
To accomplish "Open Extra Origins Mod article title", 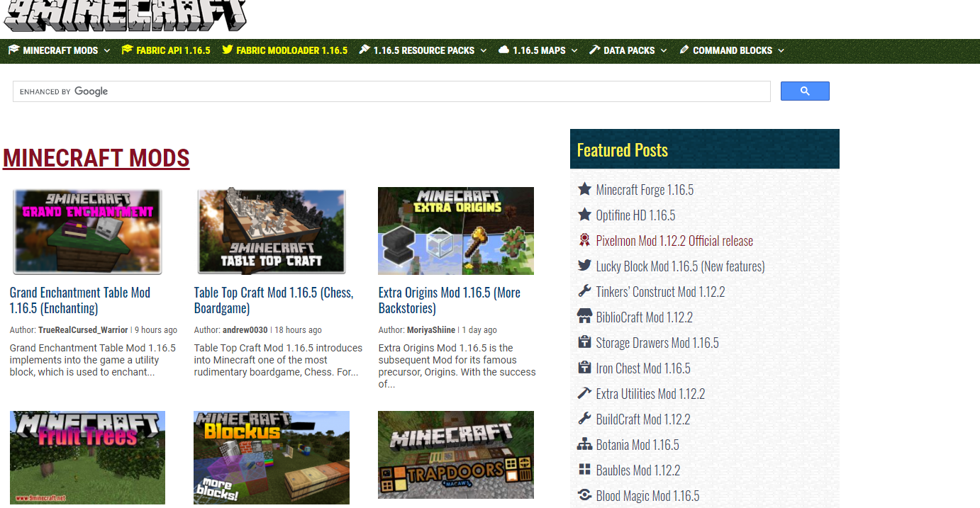I will tap(450, 300).
